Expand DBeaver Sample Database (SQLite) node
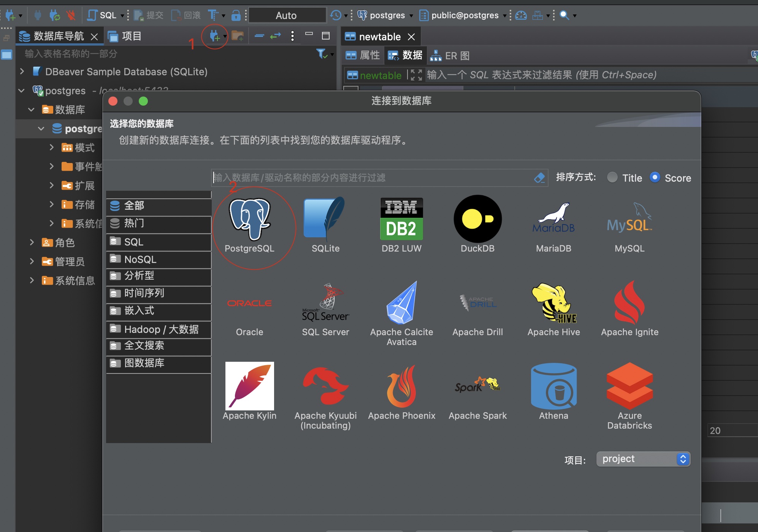758x532 pixels. pyautogui.click(x=22, y=71)
